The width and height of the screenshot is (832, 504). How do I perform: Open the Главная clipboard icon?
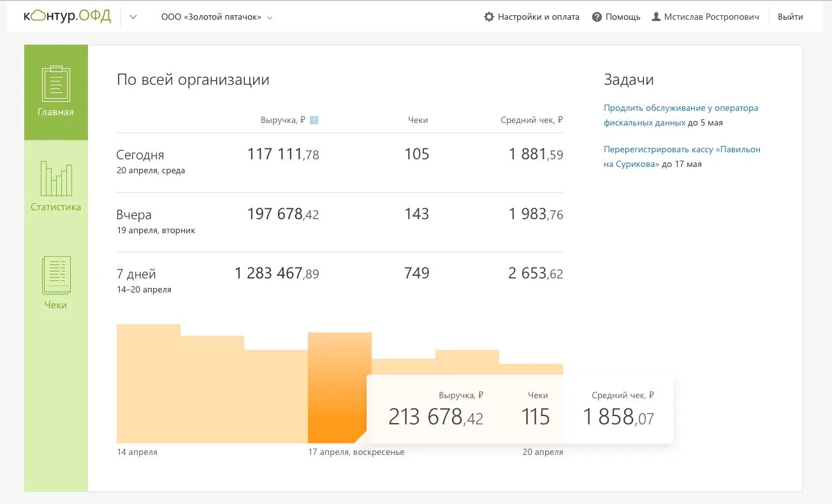(56, 84)
